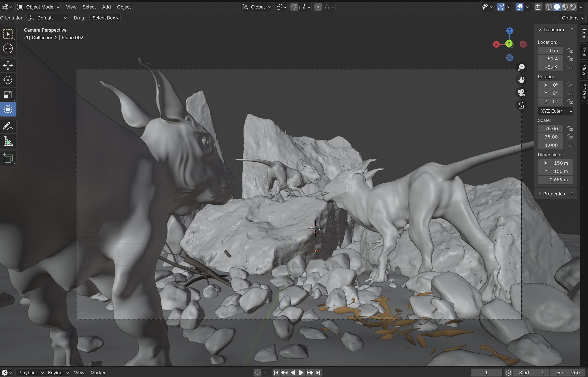Activate the Scale tool
Viewport: 588px width, 377px height.
tap(8, 95)
